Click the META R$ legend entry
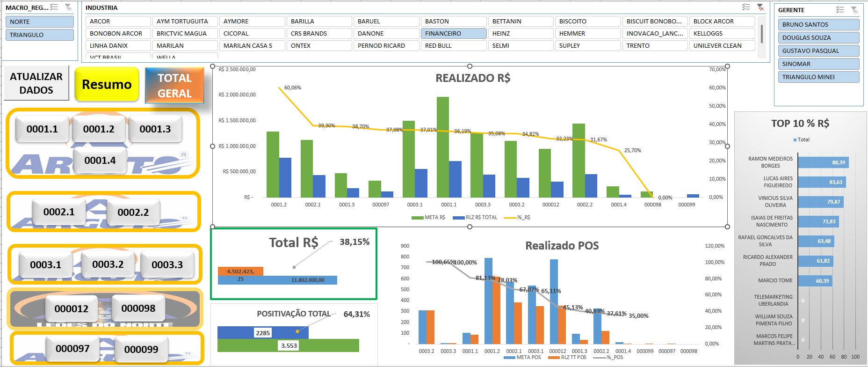 click(x=428, y=218)
